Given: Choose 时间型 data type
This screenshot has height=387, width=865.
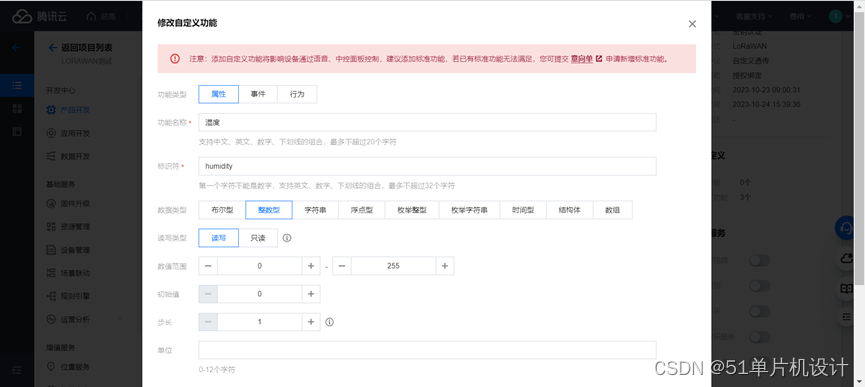Looking at the screenshot, I should pyautogui.click(x=523, y=210).
